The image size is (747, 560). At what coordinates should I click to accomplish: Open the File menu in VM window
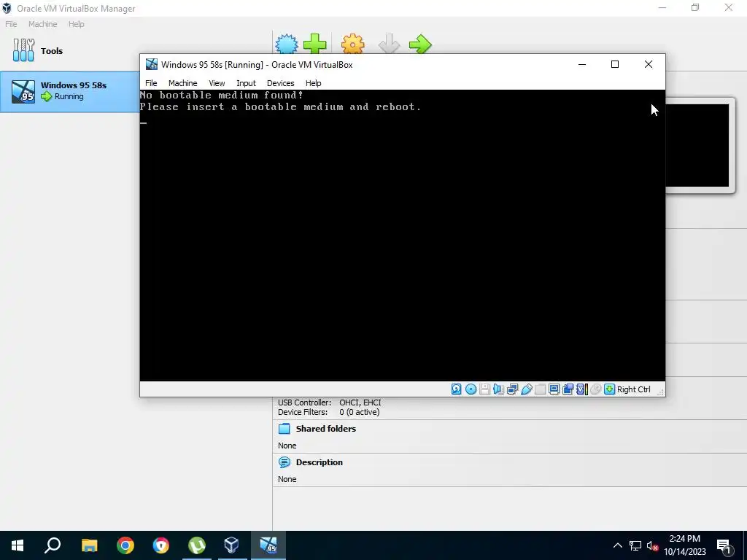pyautogui.click(x=151, y=83)
